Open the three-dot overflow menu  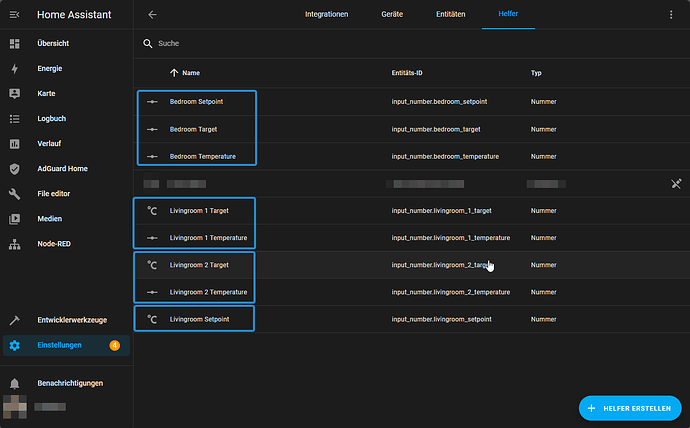671,15
